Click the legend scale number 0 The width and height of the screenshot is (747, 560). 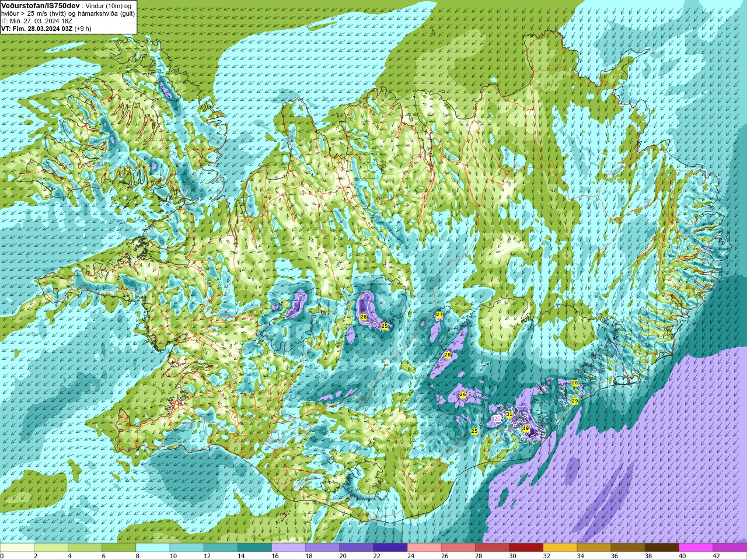pyautogui.click(x=2, y=556)
